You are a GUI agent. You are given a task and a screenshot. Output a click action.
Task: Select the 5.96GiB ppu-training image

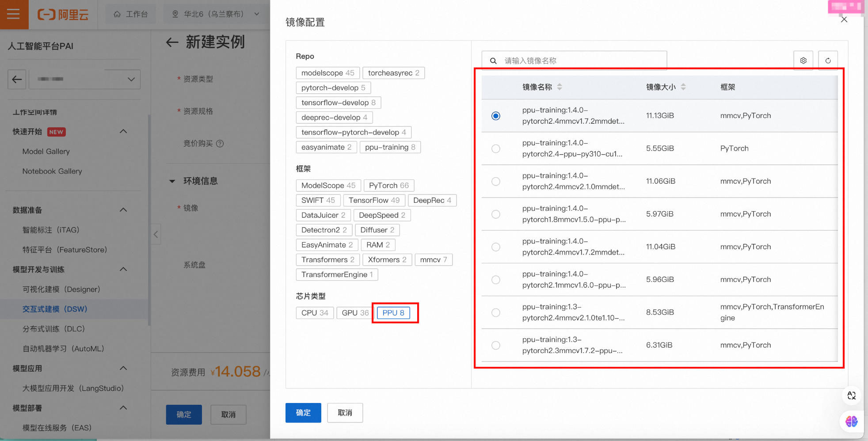click(496, 280)
